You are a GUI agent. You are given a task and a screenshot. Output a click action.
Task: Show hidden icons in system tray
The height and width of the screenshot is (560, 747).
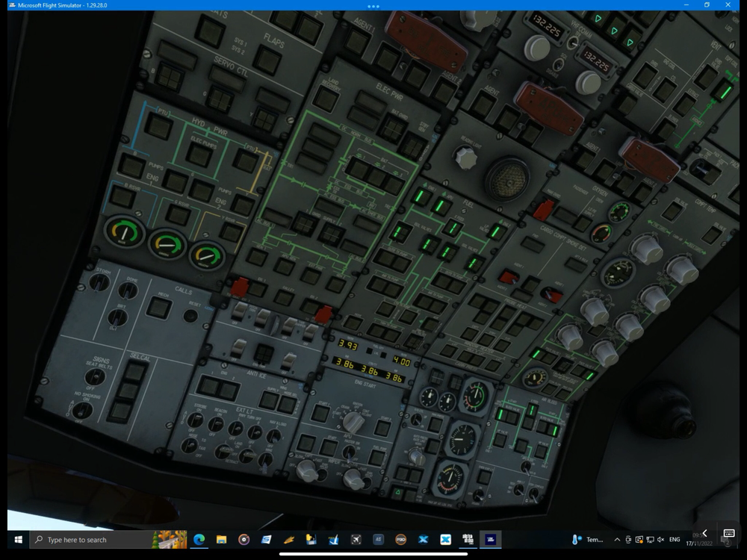(x=617, y=539)
